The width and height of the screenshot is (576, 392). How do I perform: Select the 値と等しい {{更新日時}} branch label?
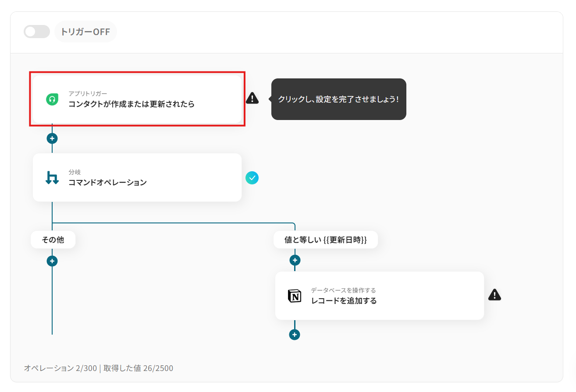point(326,240)
